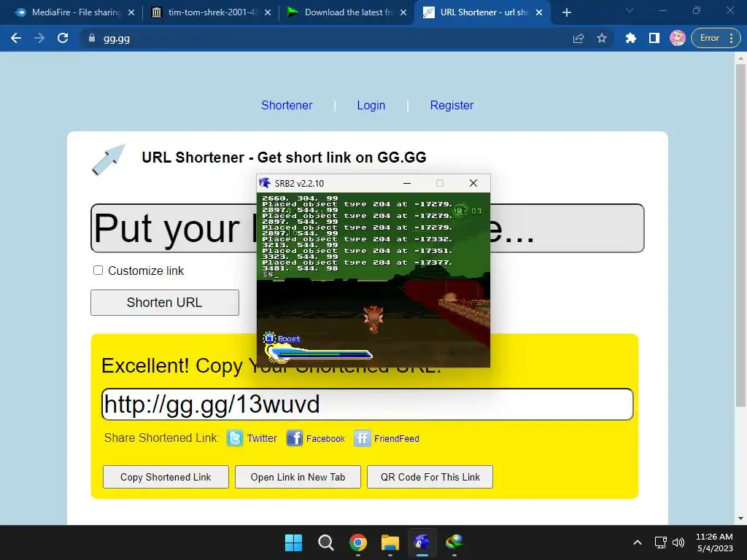Screen dimensions: 747x560
Task: Click the Facebook share link text
Action: tap(325, 438)
